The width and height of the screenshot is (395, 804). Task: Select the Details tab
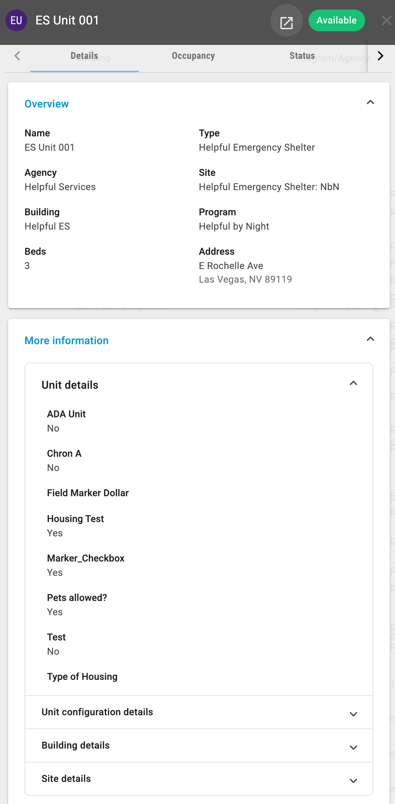[x=84, y=56]
